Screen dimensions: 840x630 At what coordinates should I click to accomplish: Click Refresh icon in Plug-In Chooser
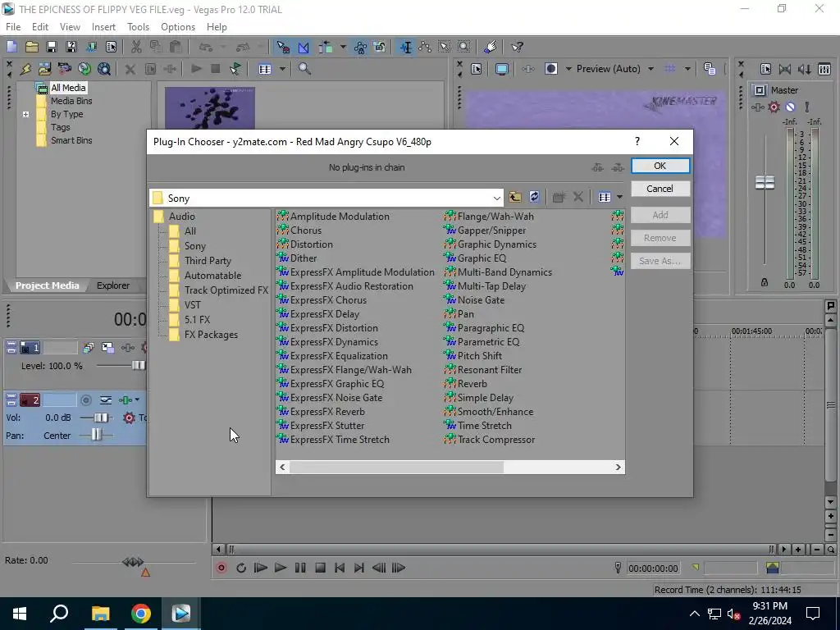click(x=534, y=197)
